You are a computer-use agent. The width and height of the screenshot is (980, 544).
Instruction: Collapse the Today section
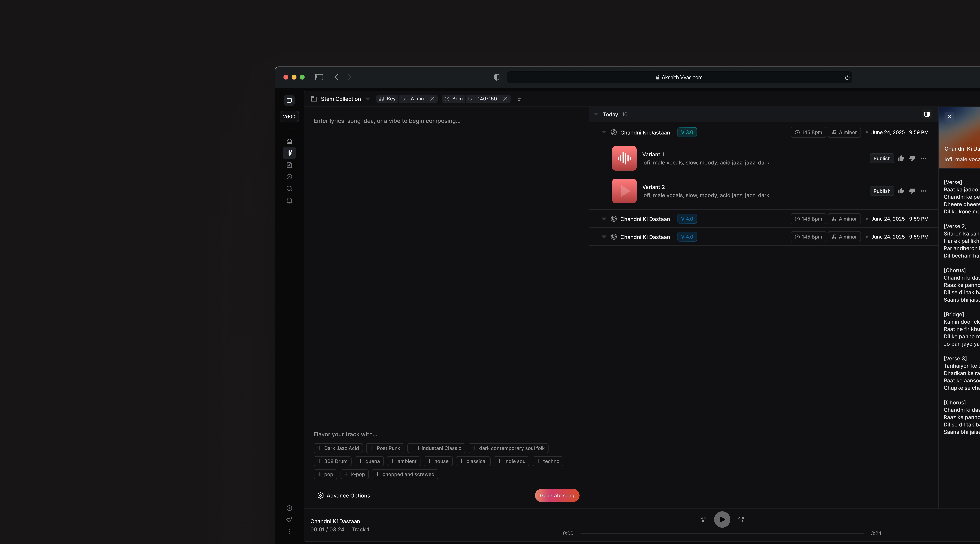tap(596, 114)
